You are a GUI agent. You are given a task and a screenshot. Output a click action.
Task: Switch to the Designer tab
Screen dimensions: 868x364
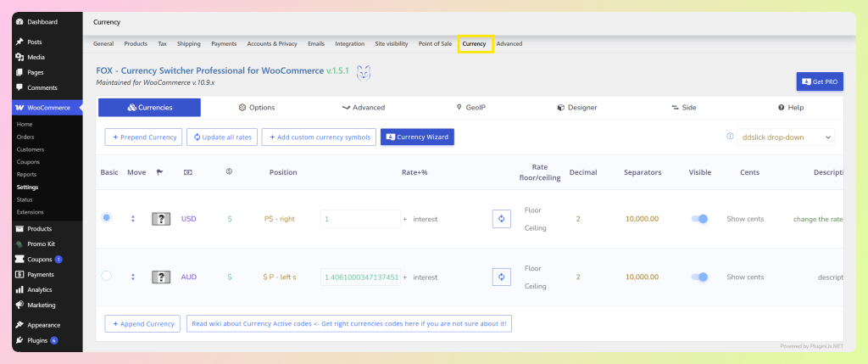point(577,108)
